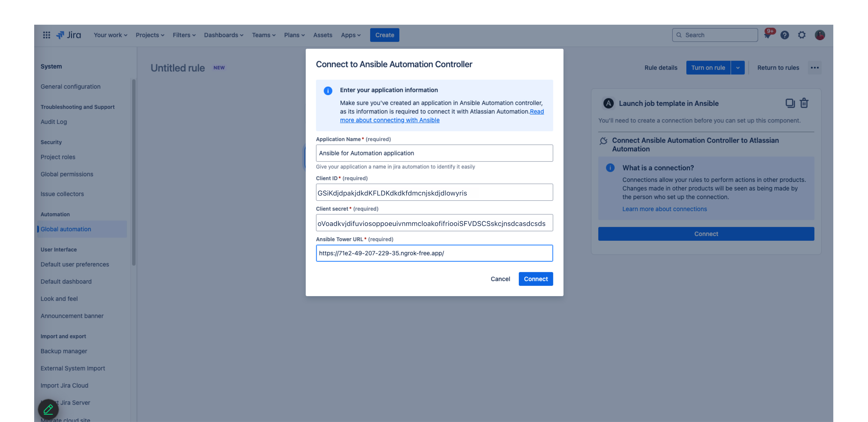This screenshot has height=422, width=868.
Task: Click Return to rules
Action: (x=778, y=67)
